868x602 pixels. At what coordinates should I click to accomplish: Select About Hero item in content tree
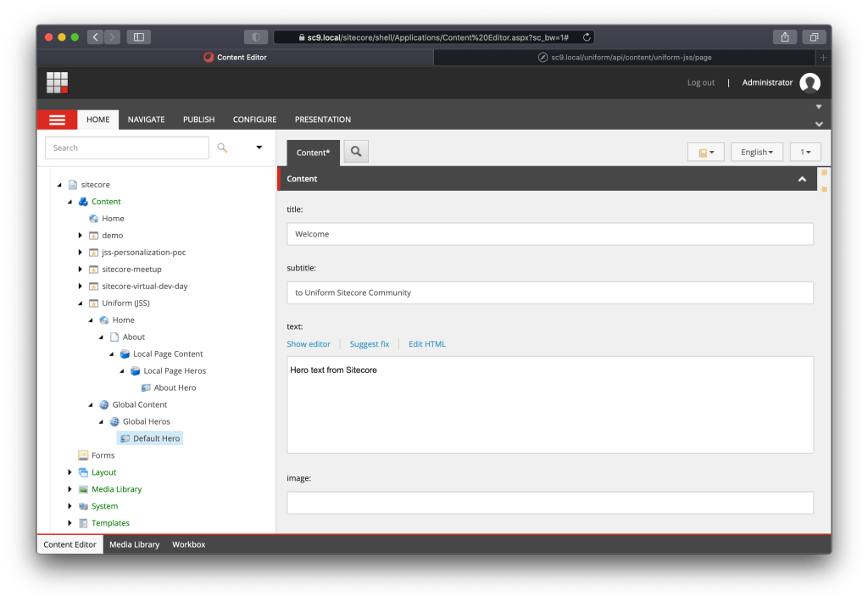click(x=175, y=387)
